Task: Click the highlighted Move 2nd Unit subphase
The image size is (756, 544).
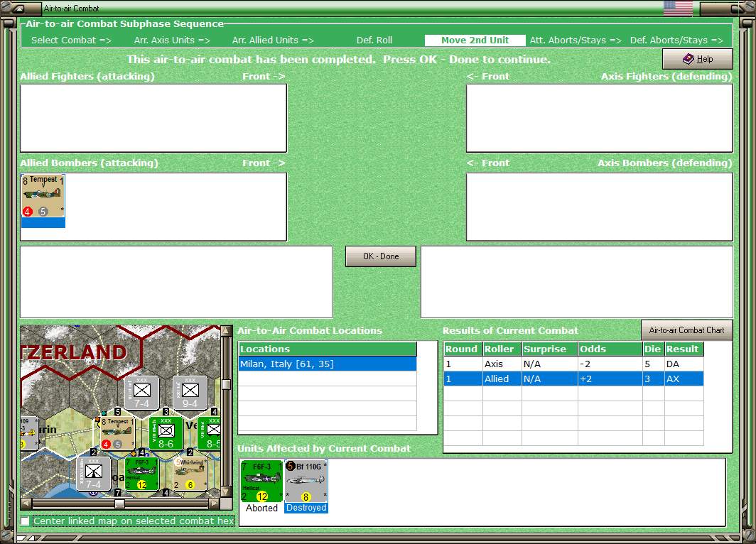Action: click(x=475, y=40)
